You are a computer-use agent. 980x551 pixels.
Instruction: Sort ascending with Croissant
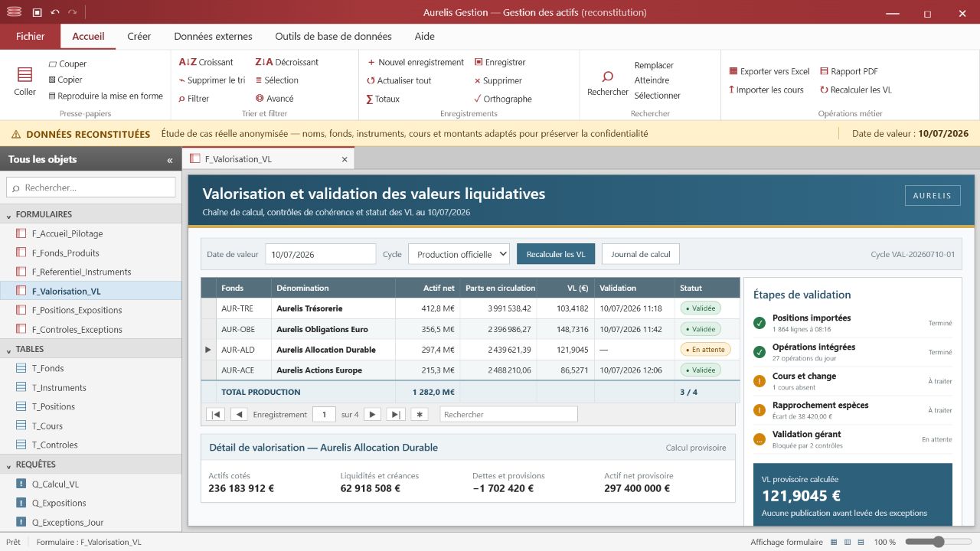coord(206,62)
